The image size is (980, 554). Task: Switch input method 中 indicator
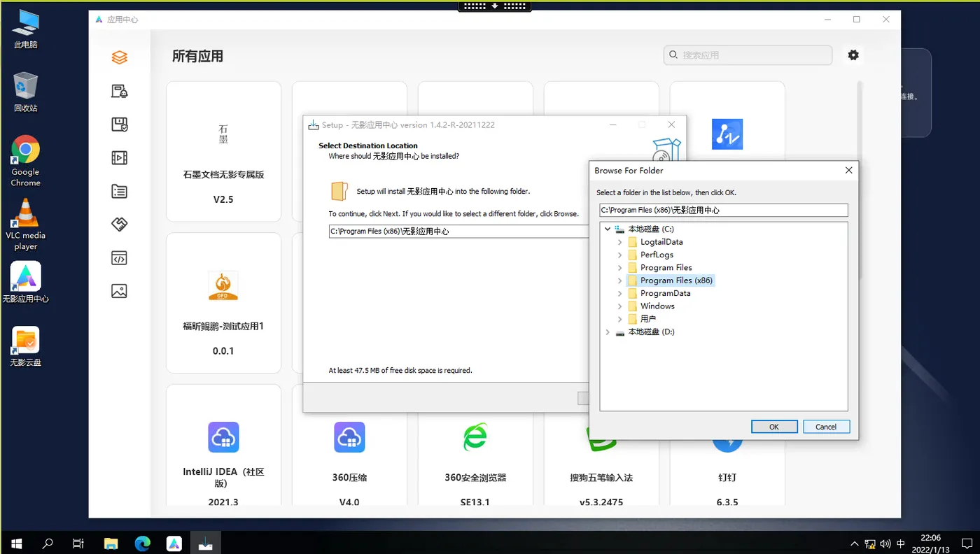(901, 544)
